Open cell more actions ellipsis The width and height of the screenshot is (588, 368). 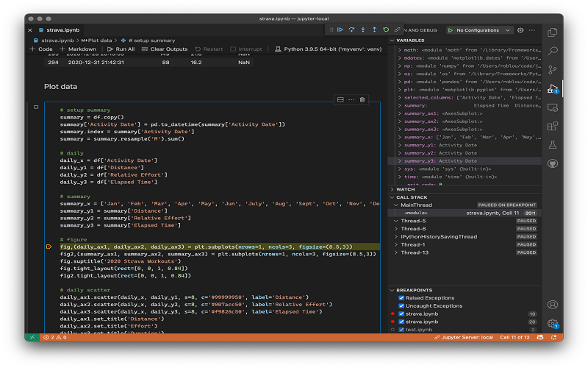[351, 99]
